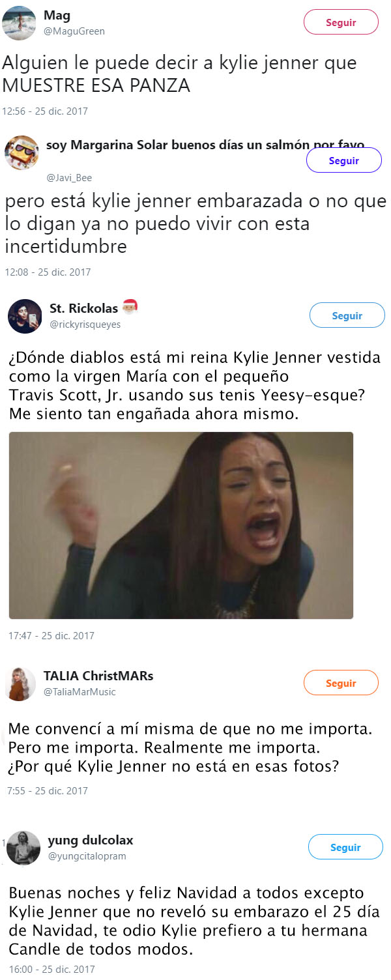Open the @Javi_Bee handle link
The image size is (391, 980).
tap(69, 177)
